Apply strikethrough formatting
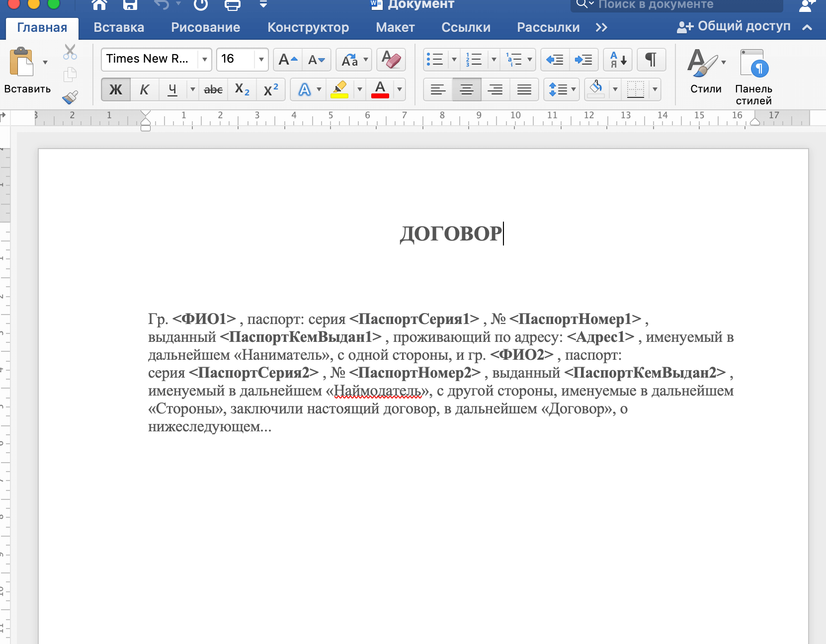The image size is (826, 644). pyautogui.click(x=213, y=89)
